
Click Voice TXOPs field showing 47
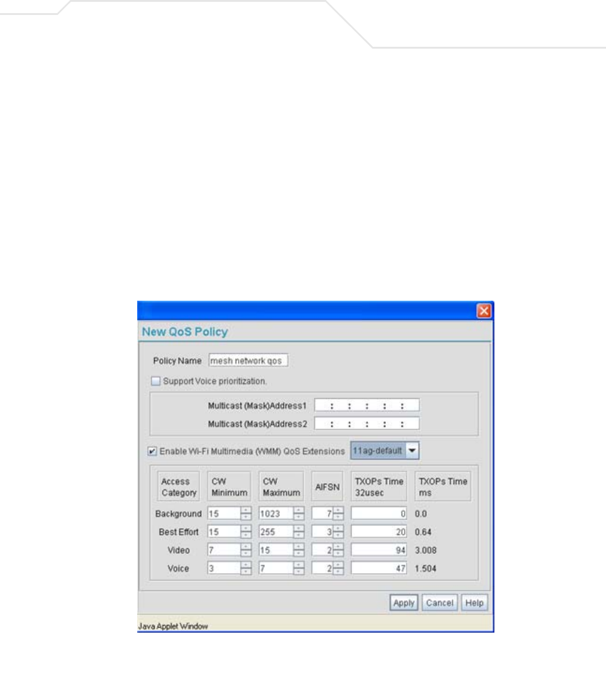tap(378, 568)
